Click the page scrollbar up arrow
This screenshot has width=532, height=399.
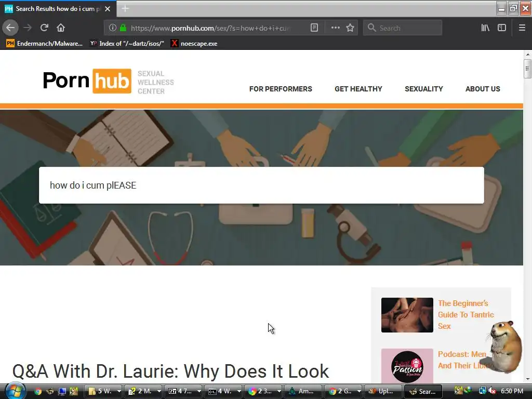pos(527,54)
